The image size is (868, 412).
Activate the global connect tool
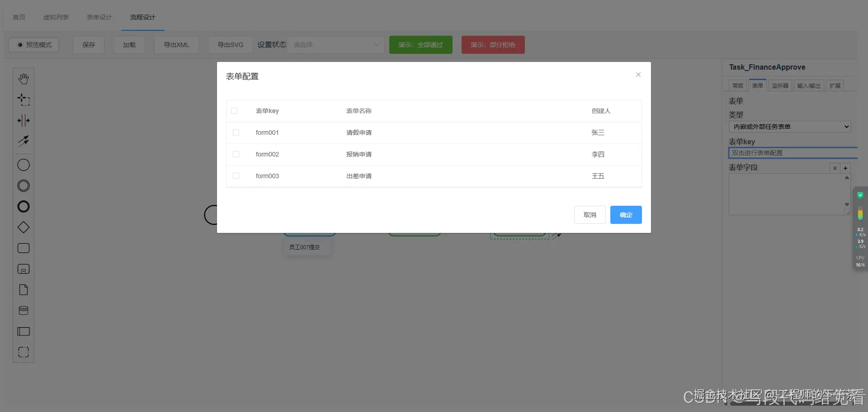[x=23, y=141]
